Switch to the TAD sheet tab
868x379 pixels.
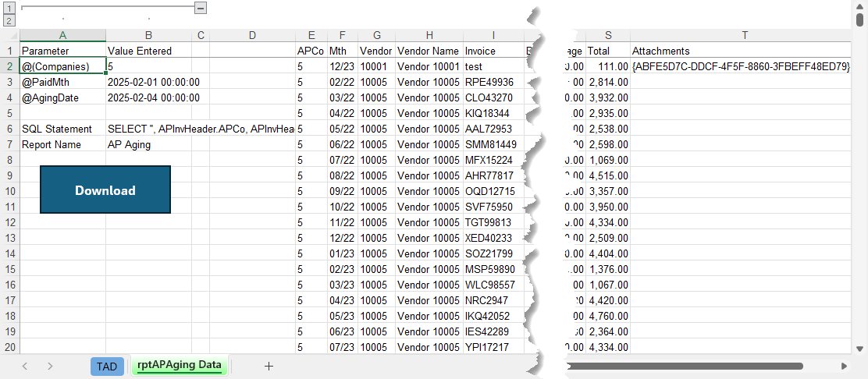pyautogui.click(x=107, y=367)
